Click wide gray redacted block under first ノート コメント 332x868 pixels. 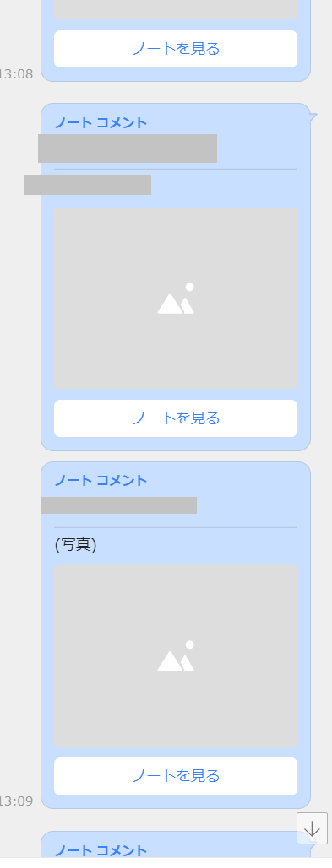[128, 148]
